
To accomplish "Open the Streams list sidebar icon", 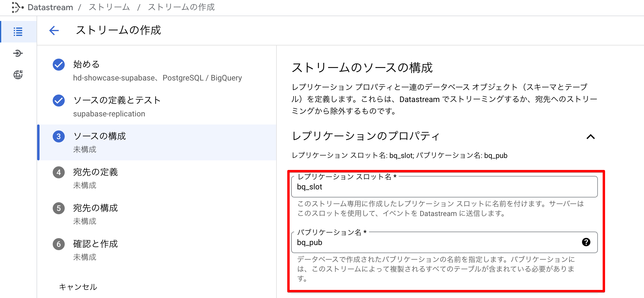I will (x=18, y=32).
